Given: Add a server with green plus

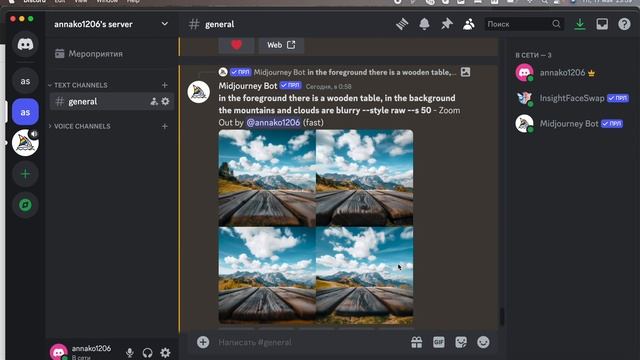Looking at the screenshot, I should click(x=25, y=174).
